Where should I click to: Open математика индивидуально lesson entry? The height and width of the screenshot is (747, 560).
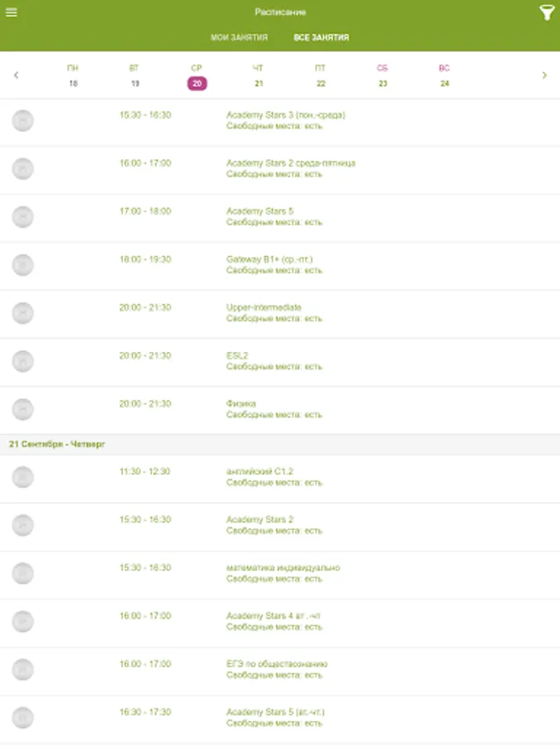(x=280, y=574)
